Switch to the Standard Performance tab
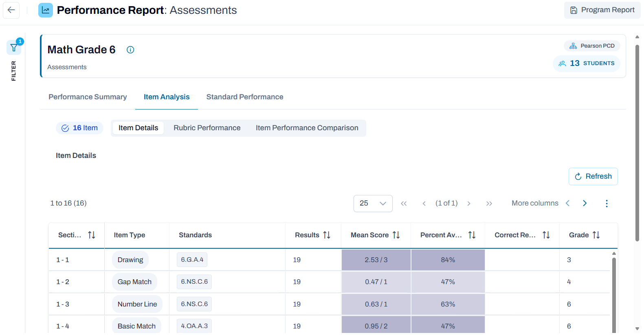The image size is (644, 335). [245, 97]
